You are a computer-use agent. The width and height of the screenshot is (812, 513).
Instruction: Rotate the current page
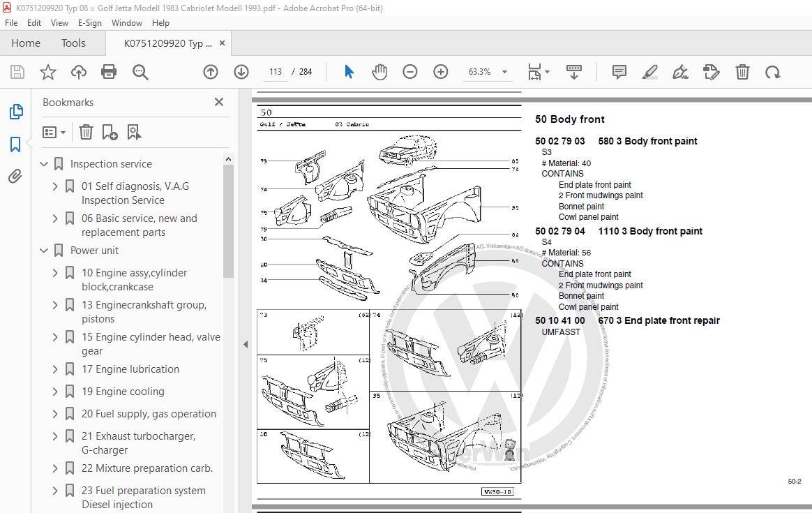click(x=772, y=72)
